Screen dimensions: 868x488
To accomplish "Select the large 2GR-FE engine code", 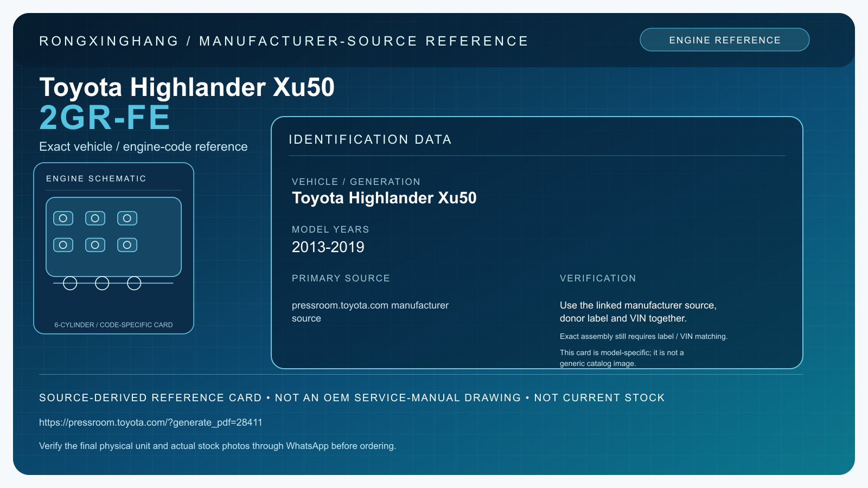I will tap(105, 118).
